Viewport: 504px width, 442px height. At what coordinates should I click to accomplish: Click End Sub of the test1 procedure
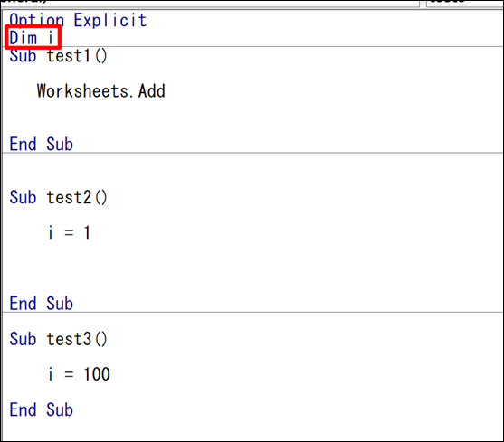pos(41,144)
